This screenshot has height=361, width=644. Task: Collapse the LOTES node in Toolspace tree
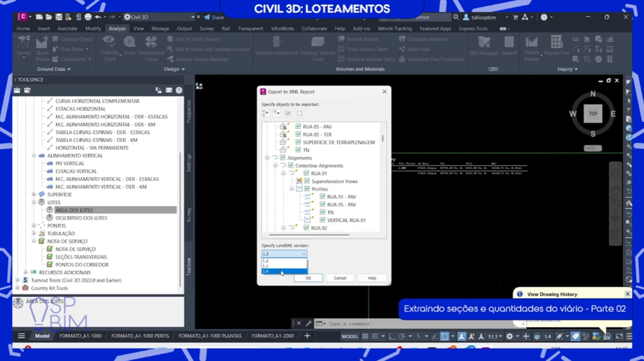click(34, 202)
